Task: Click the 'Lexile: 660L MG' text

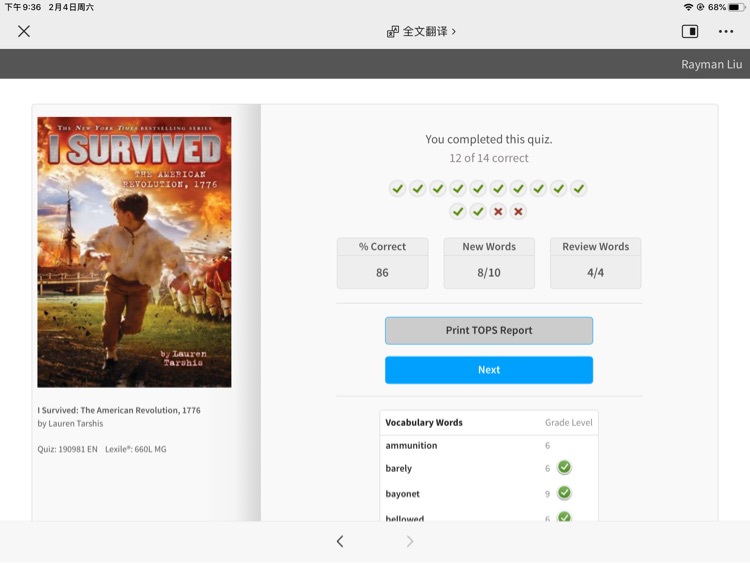Action: point(136,449)
